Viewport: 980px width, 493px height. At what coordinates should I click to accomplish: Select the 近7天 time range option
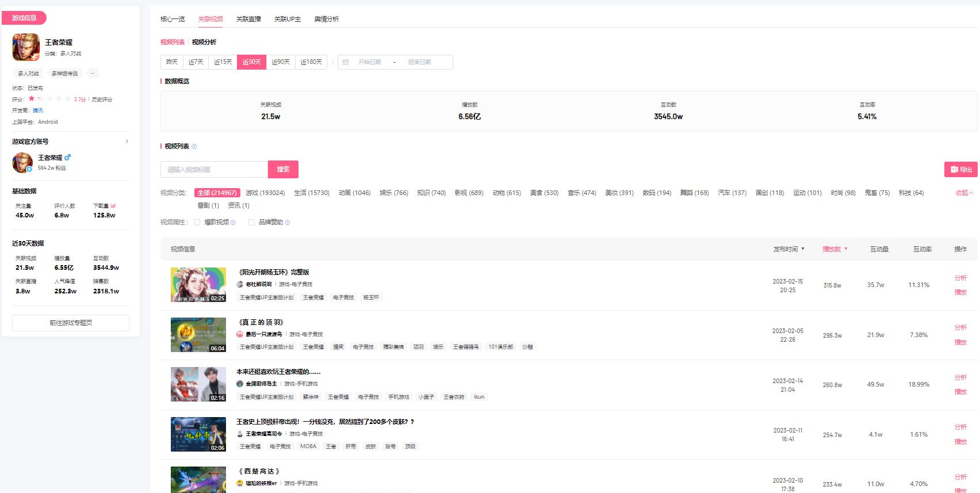(x=196, y=62)
